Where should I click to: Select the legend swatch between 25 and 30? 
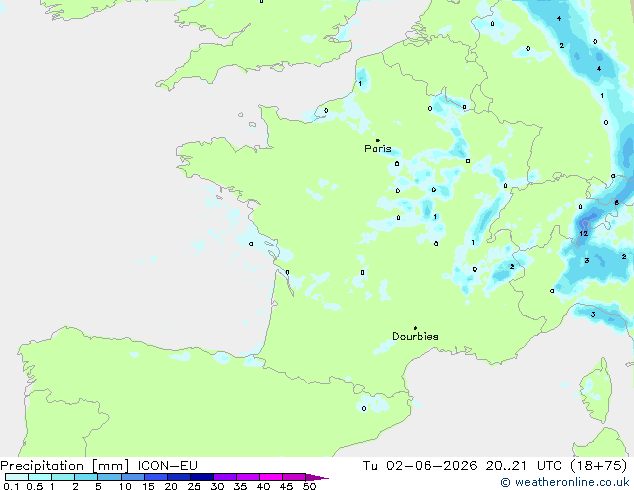pyautogui.click(x=202, y=477)
